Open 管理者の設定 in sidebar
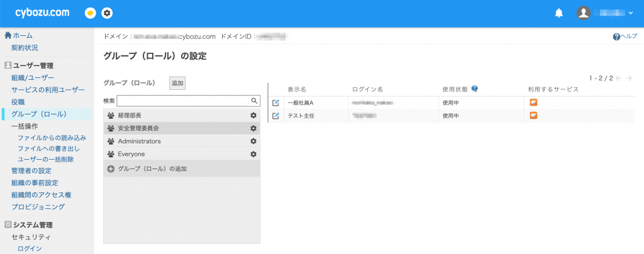Image resolution: width=644 pixels, height=254 pixels. tap(31, 171)
